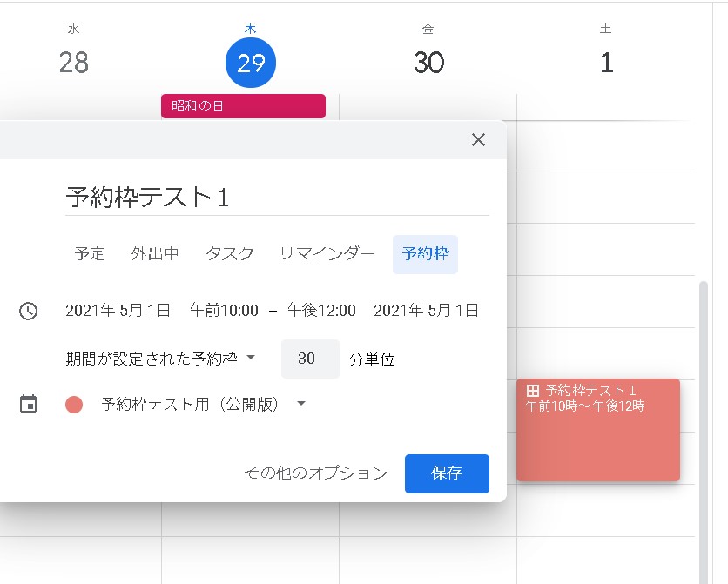
Task: Click grid icon on 予約枠テスト1 event
Action: pos(533,391)
